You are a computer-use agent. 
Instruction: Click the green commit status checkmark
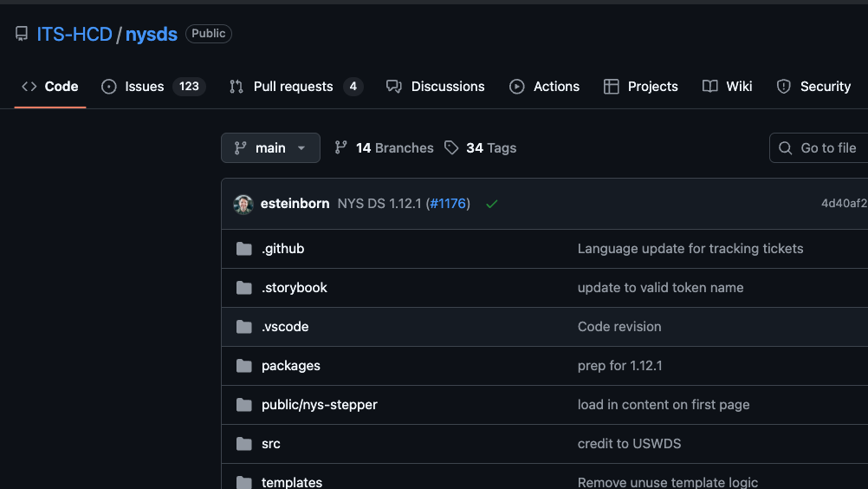pos(492,204)
